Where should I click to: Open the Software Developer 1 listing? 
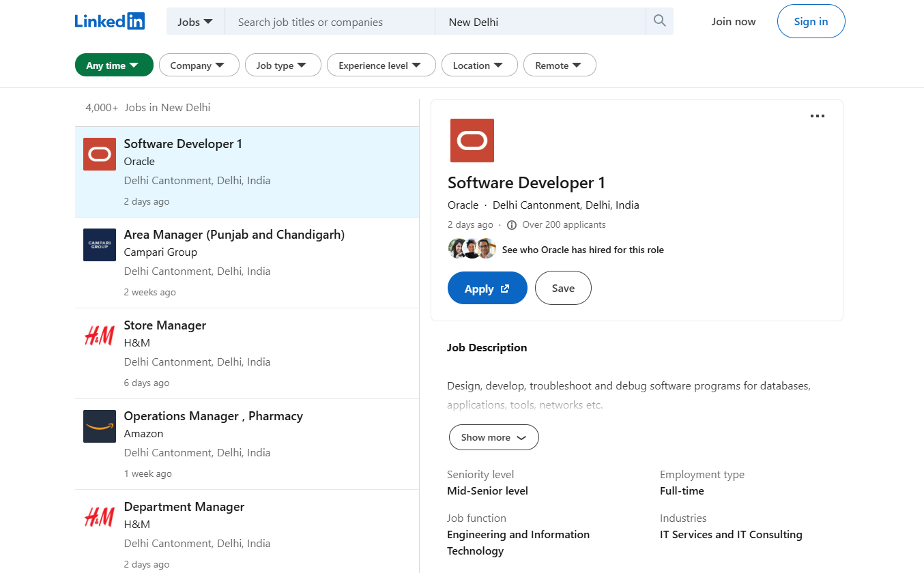247,172
